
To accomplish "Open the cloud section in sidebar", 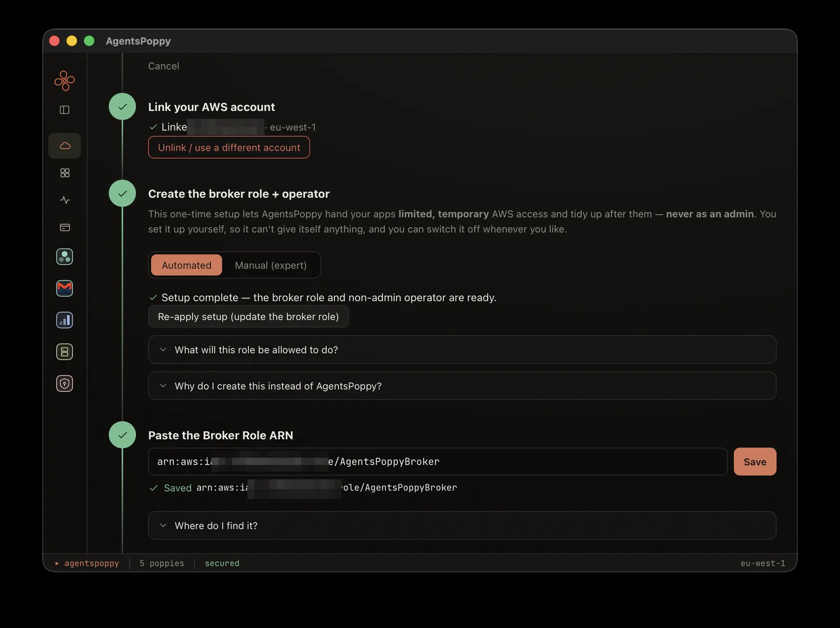I will [65, 146].
